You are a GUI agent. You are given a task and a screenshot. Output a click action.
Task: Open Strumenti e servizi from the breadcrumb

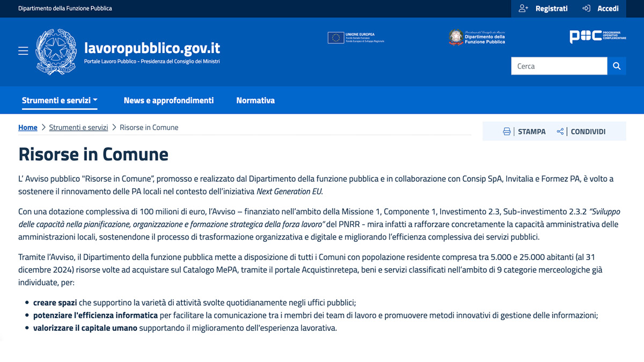click(x=78, y=127)
